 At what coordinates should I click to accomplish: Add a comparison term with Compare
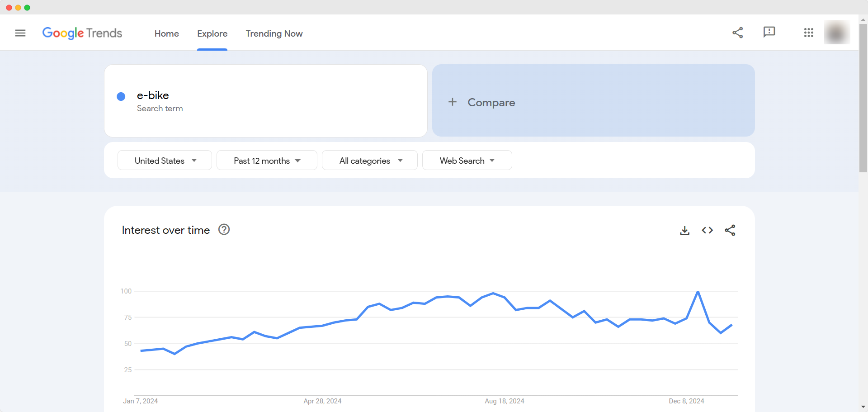pyautogui.click(x=594, y=100)
